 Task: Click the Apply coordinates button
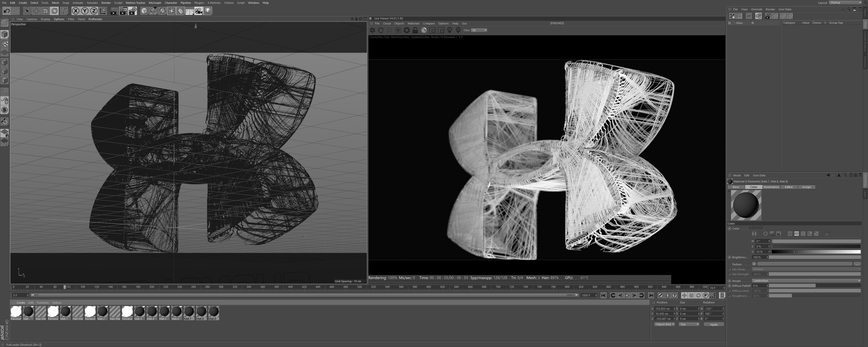[x=714, y=325]
